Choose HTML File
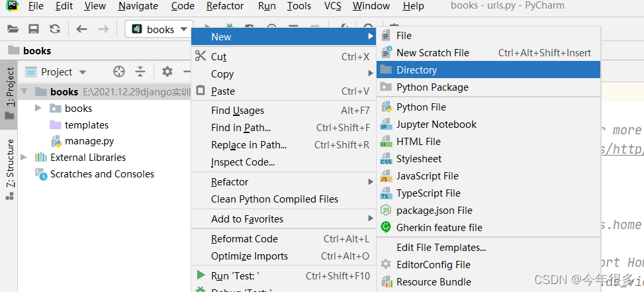644x292 pixels. click(488, 142)
